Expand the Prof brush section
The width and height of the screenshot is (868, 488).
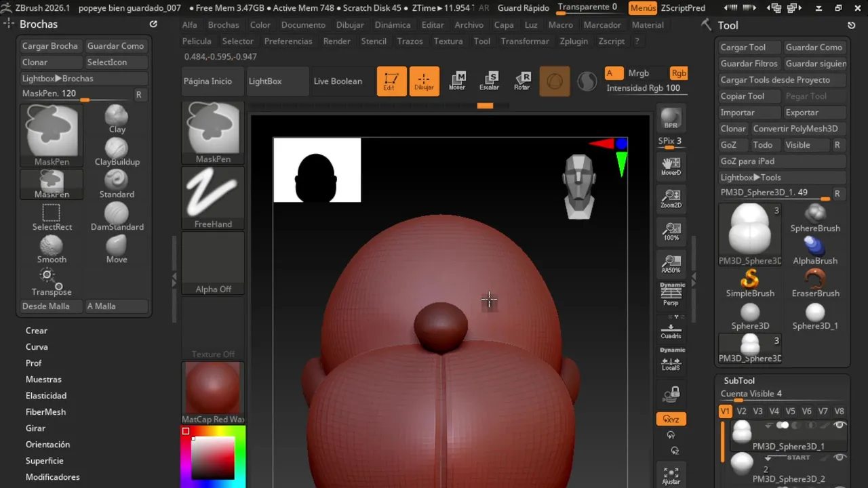34,363
